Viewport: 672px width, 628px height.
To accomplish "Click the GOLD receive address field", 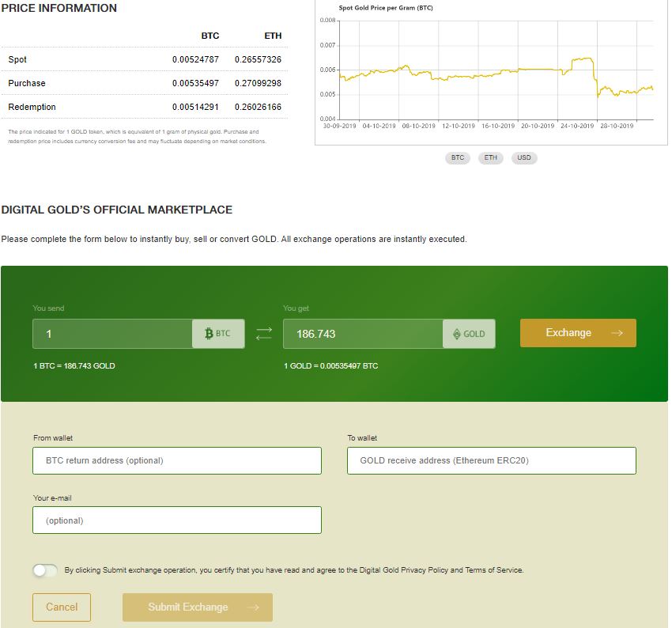I will (492, 460).
